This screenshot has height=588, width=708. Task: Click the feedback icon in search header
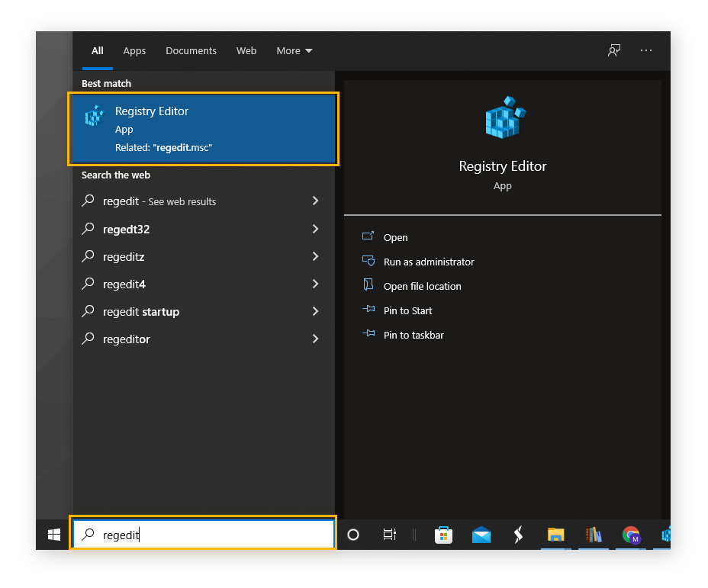click(613, 50)
